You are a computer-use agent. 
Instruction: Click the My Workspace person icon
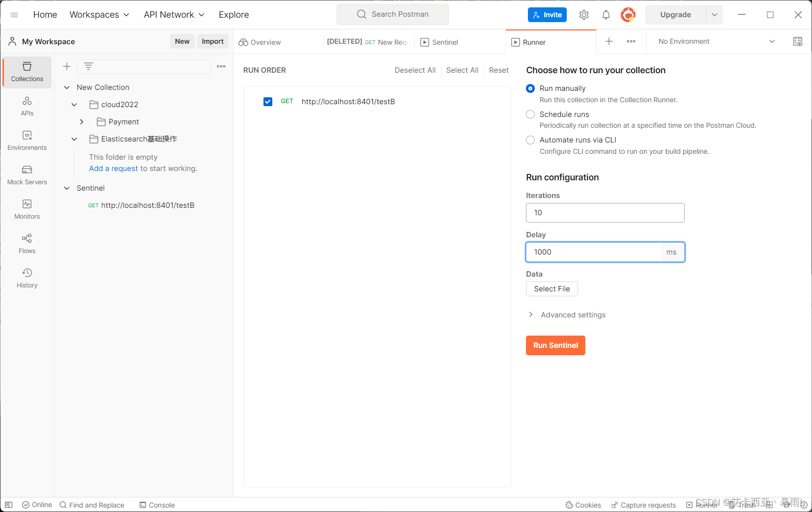tap(12, 41)
